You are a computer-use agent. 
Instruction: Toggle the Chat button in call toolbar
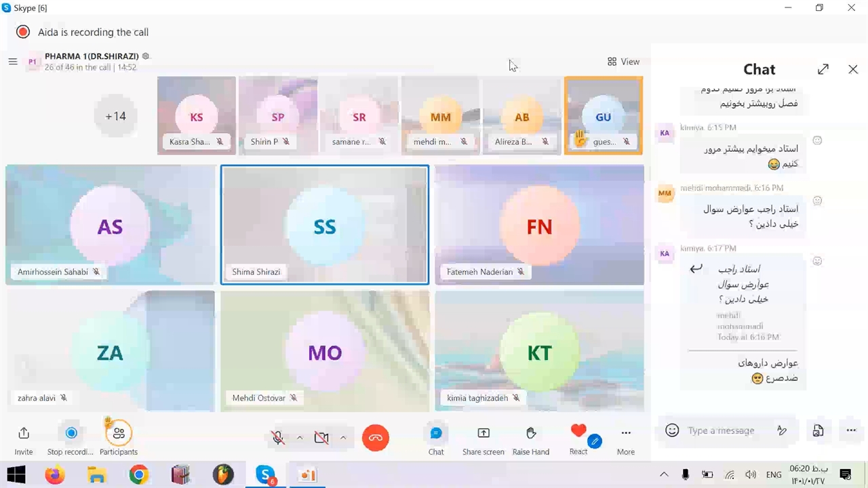436,434
